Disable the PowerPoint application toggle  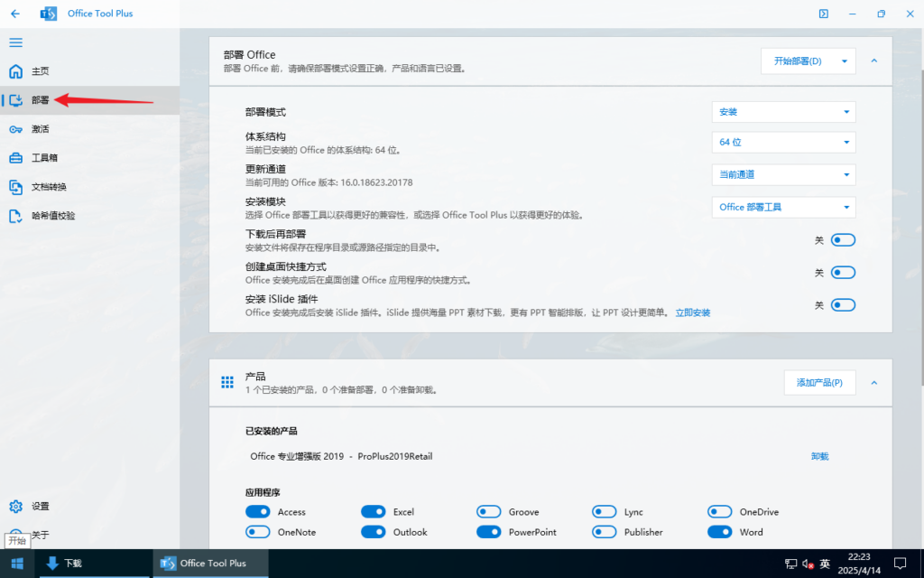pos(488,532)
